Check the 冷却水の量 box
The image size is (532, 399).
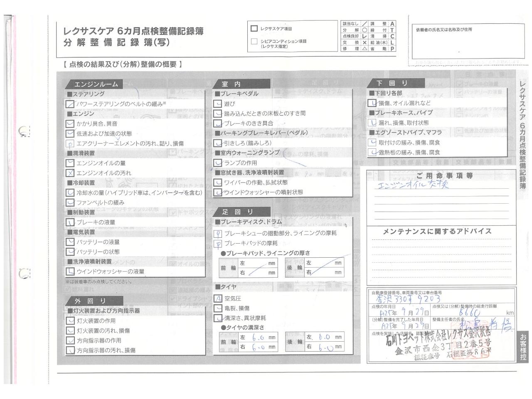click(70, 193)
